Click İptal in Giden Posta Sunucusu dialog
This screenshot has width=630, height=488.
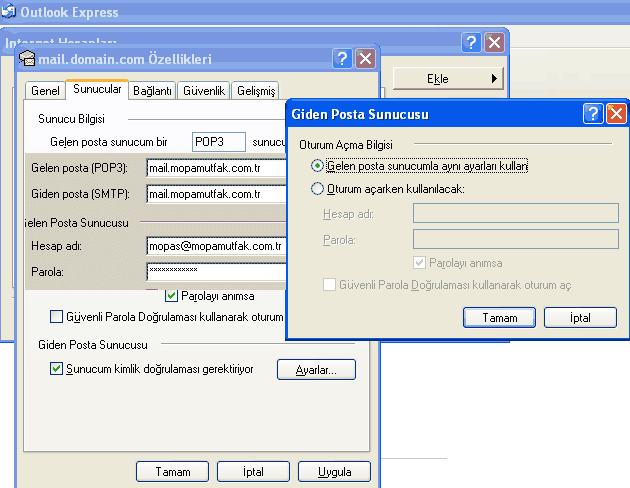pyautogui.click(x=580, y=318)
